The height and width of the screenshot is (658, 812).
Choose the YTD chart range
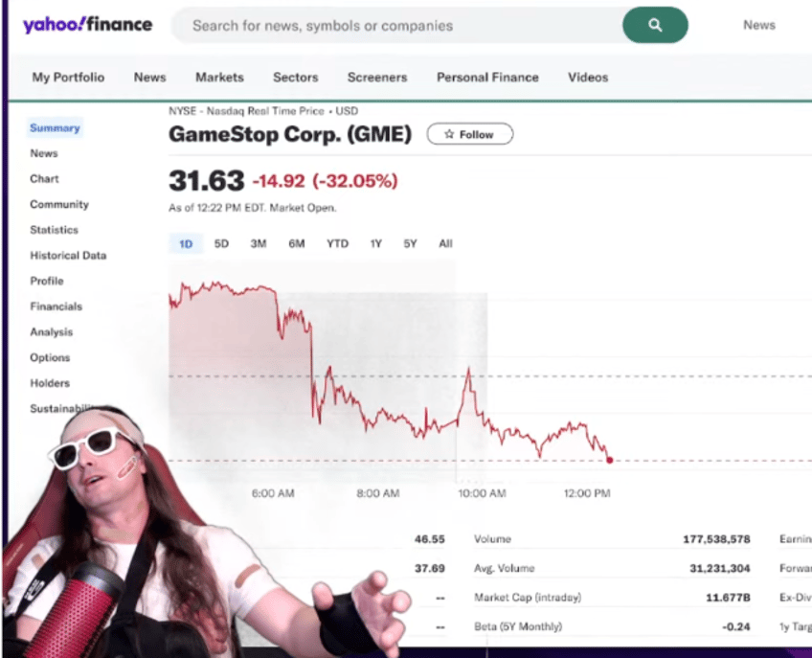click(338, 243)
